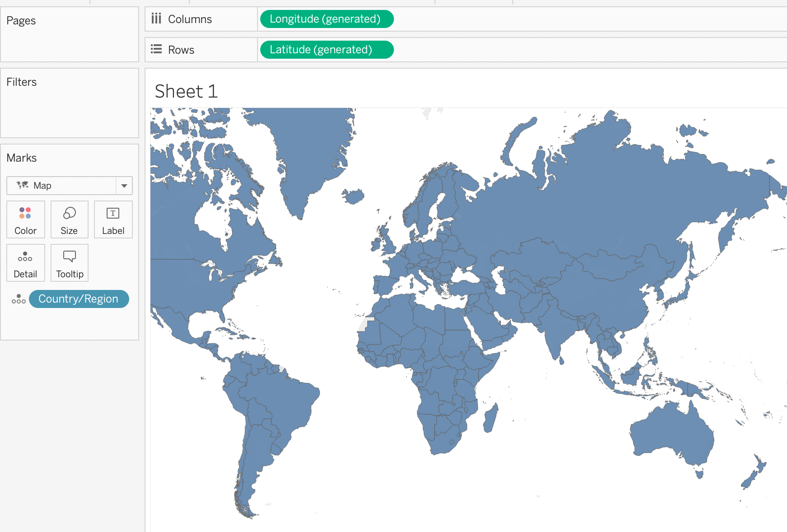The height and width of the screenshot is (532, 787).
Task: Click the Detail button in the Marks card
Action: 25,263
